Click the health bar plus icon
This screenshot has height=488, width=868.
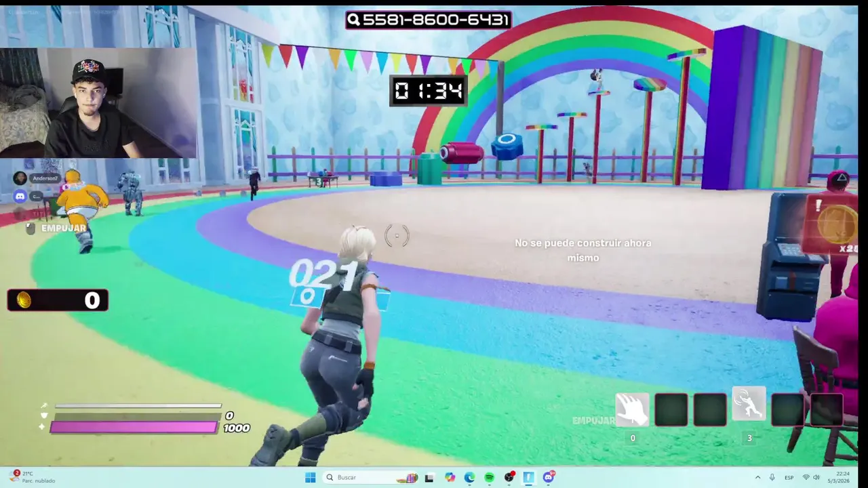coord(42,427)
